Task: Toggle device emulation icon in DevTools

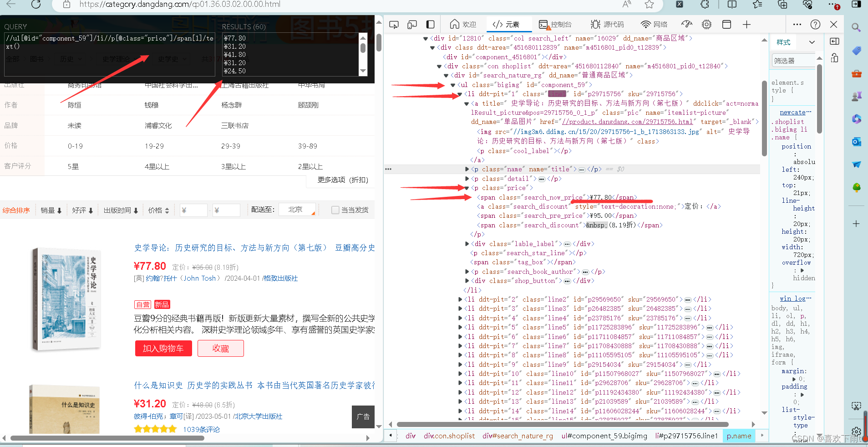Action: tap(412, 25)
